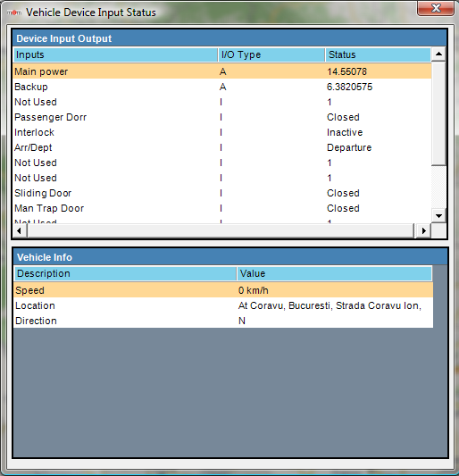Click the app icon in title bar
The width and height of the screenshot is (459, 476).
tap(14, 13)
